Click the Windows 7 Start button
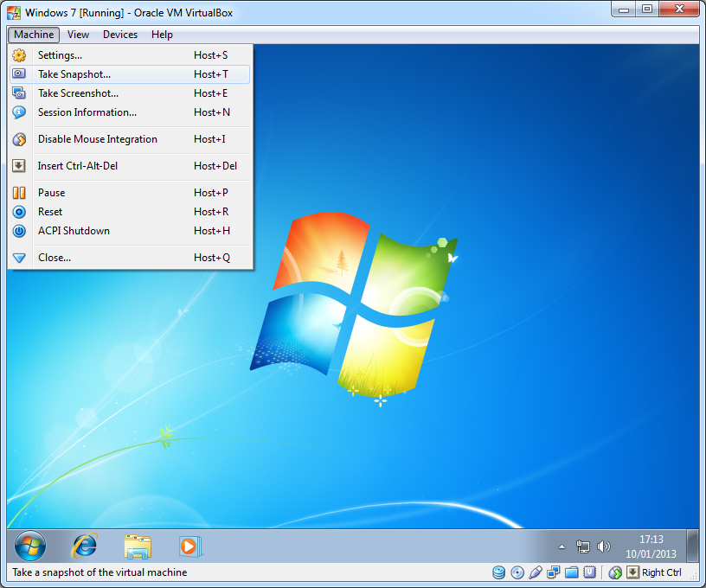706x588 pixels. click(x=30, y=545)
